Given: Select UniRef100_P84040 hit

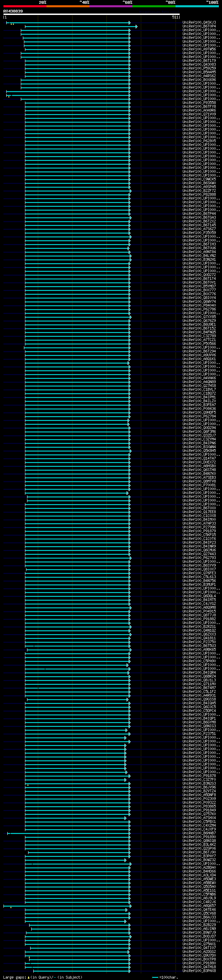Looking at the screenshot, I should pyautogui.click(x=199, y=306).
